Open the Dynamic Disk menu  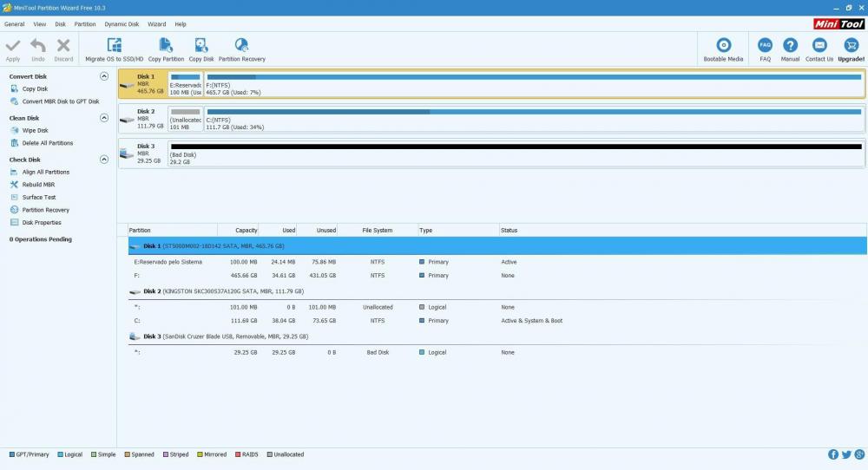tap(122, 24)
